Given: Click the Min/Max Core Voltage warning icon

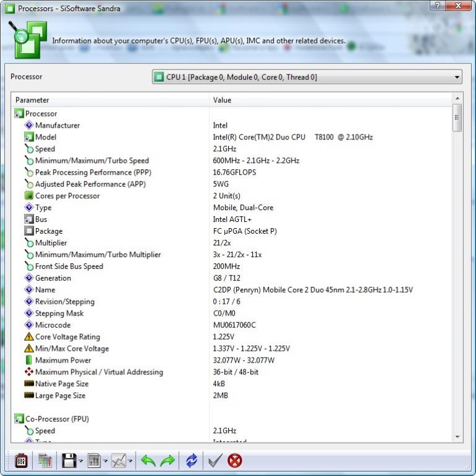Looking at the screenshot, I should [x=29, y=348].
